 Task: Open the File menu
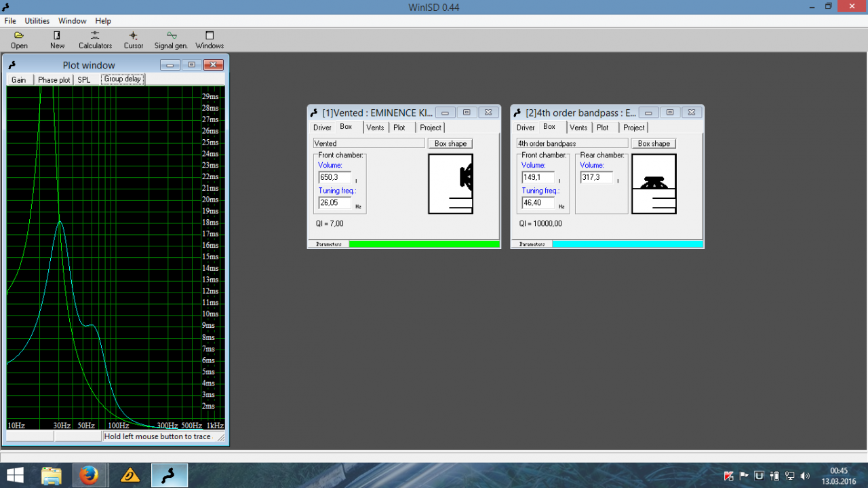[x=10, y=21]
